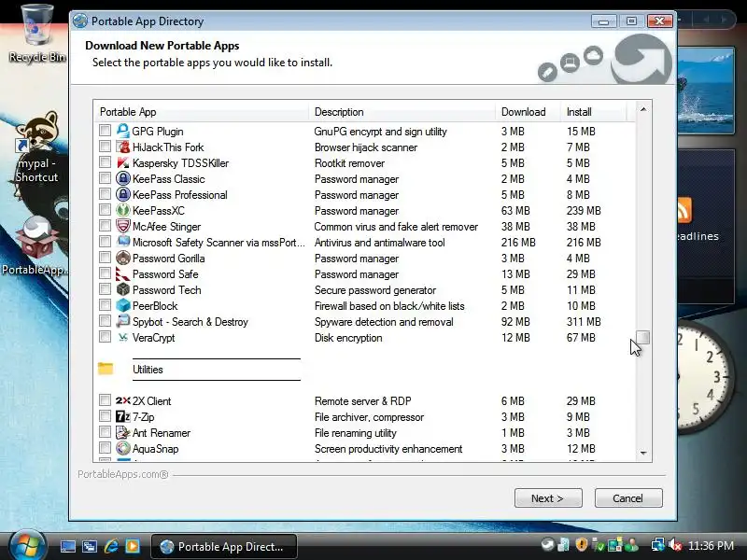
Task: Click the security alert shield tray icon
Action: click(x=581, y=544)
